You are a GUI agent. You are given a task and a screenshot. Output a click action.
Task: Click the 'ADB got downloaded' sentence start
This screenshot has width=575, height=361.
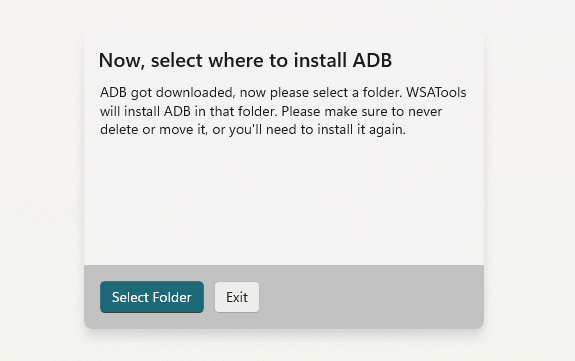coord(167,92)
